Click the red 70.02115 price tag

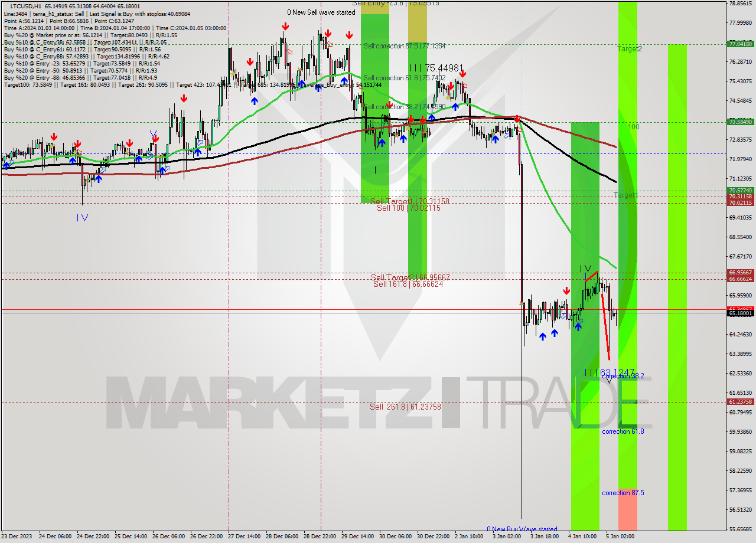pos(741,202)
